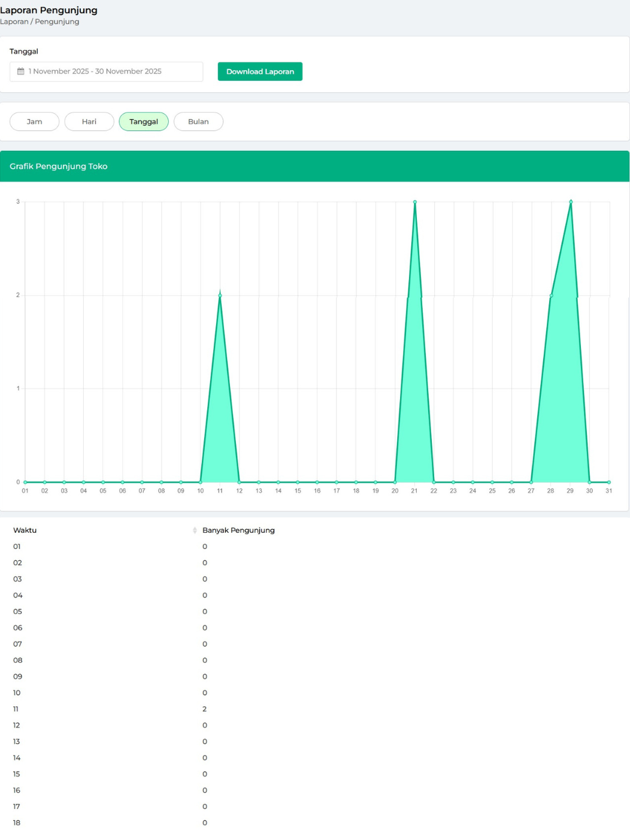Click the calendar icon in date field
The image size is (630, 840).
[21, 71]
